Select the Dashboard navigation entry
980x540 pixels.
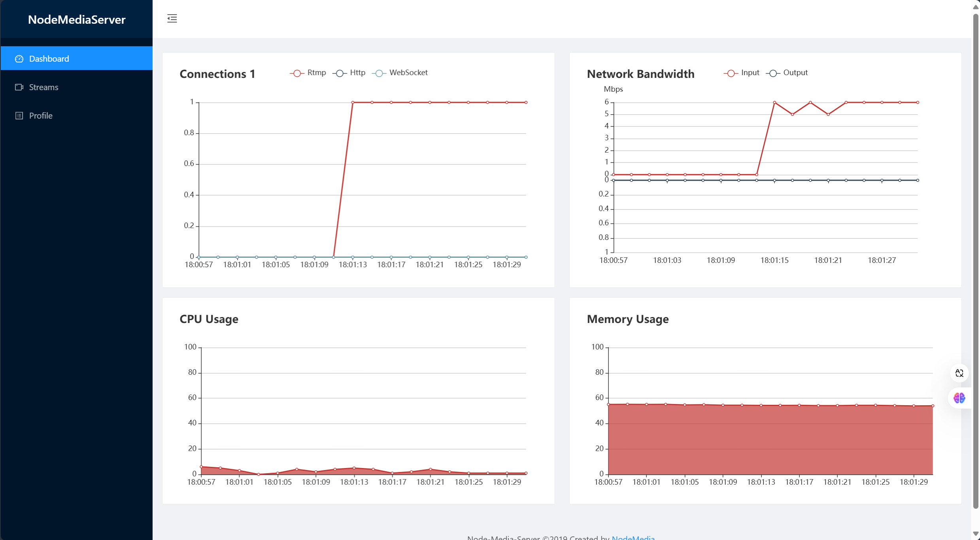(49, 58)
